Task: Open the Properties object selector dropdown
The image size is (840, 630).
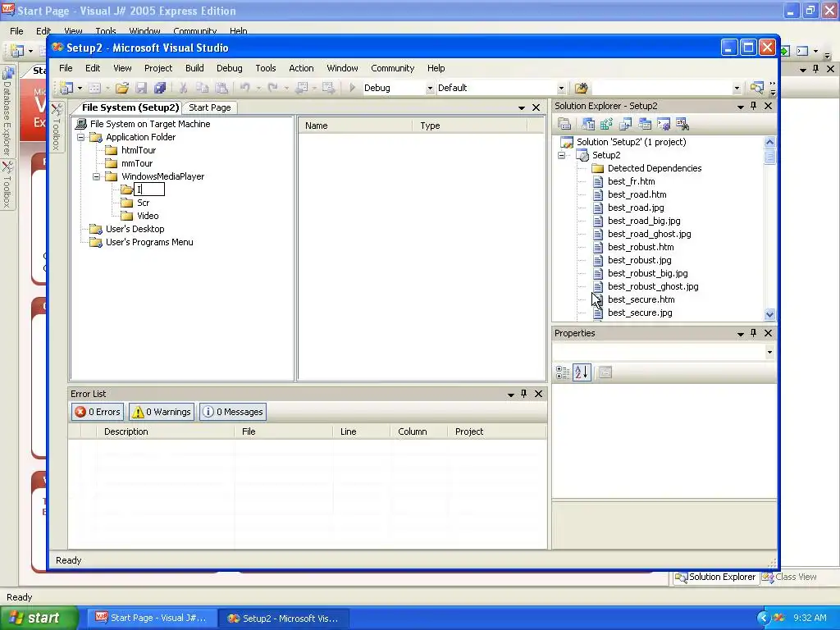Action: 769,352
